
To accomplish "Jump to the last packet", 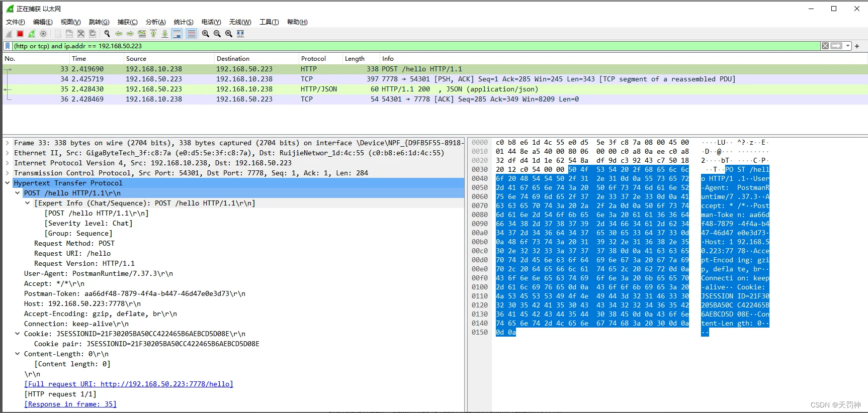I will click(x=165, y=34).
